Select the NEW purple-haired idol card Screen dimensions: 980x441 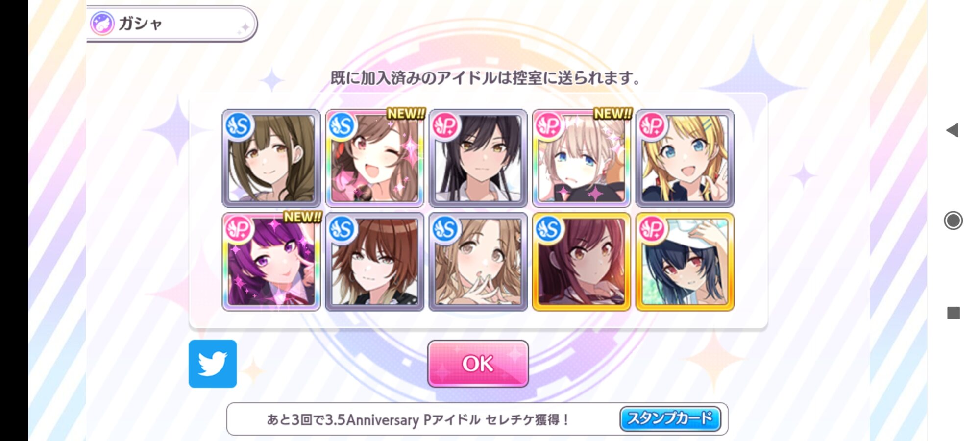(x=271, y=262)
